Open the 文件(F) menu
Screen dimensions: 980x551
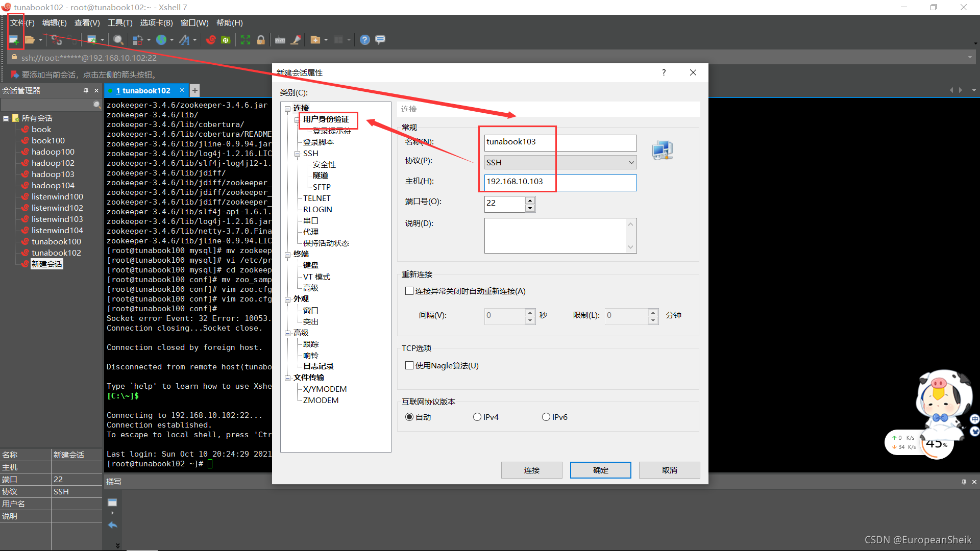[x=22, y=23]
